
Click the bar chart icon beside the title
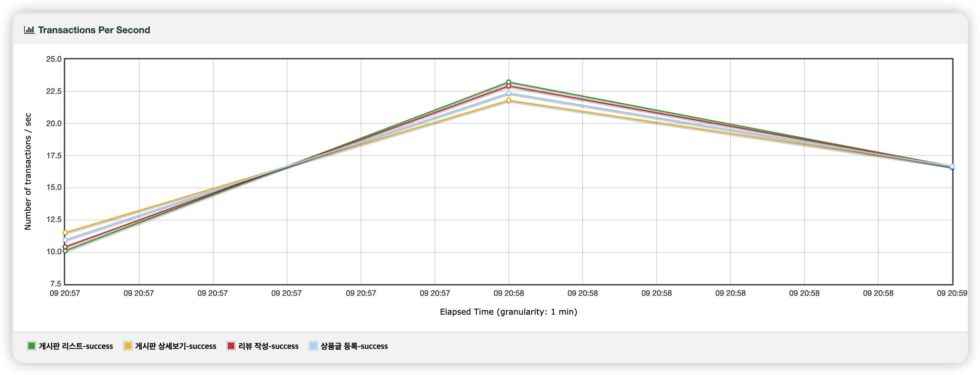point(29,30)
